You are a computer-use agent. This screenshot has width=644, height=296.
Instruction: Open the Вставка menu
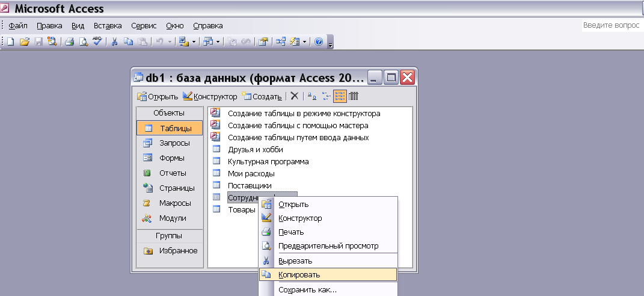point(108,25)
